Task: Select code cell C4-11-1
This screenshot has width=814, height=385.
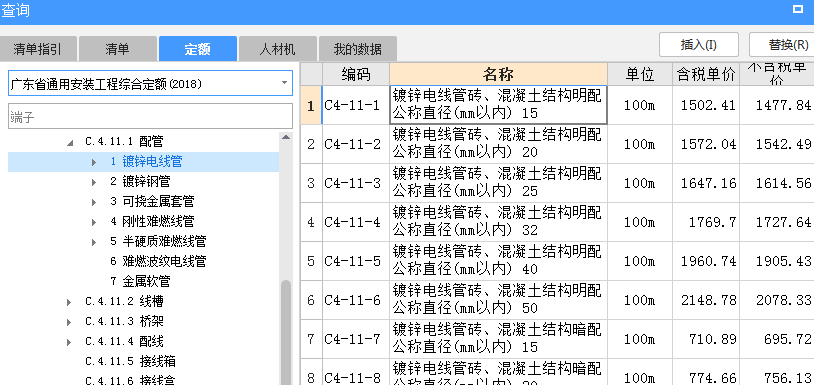Action: coord(356,105)
